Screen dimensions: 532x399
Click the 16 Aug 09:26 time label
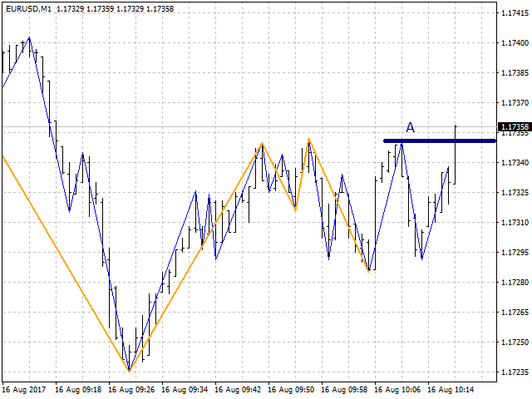pos(131,390)
